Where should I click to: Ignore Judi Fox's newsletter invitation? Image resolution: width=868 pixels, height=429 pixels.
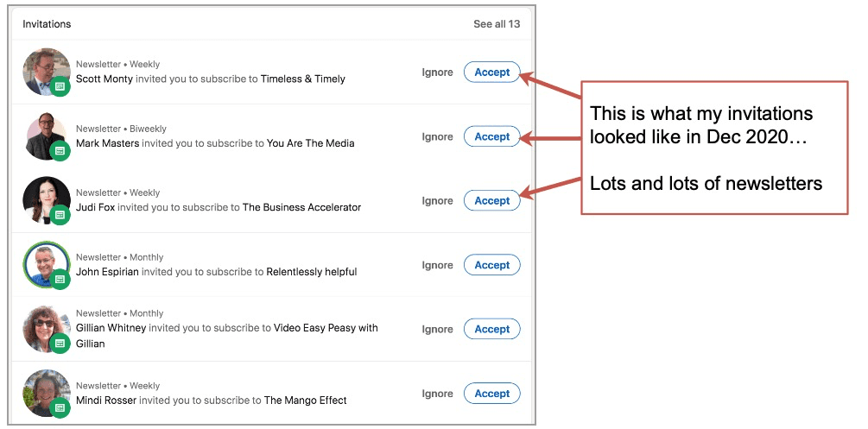point(437,200)
